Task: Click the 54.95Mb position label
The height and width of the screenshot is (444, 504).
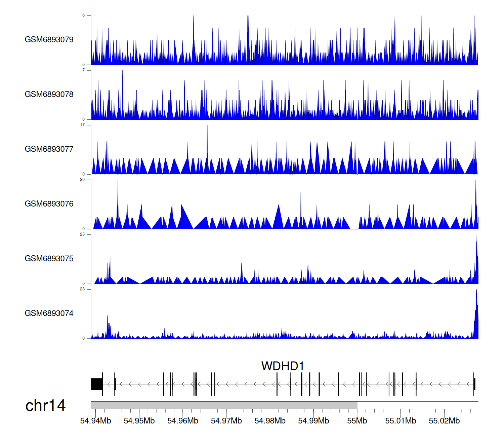Action: (x=139, y=421)
